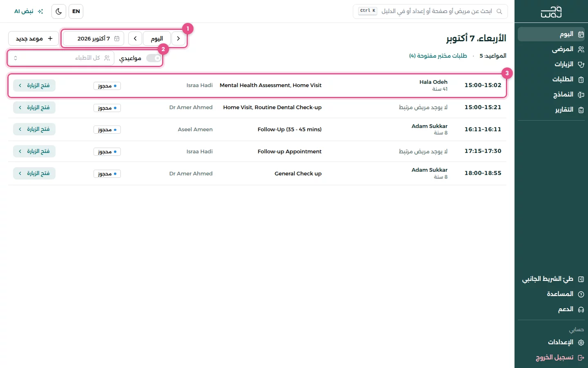Open status مجدول for the 16:11 Follow-Up

point(107,130)
